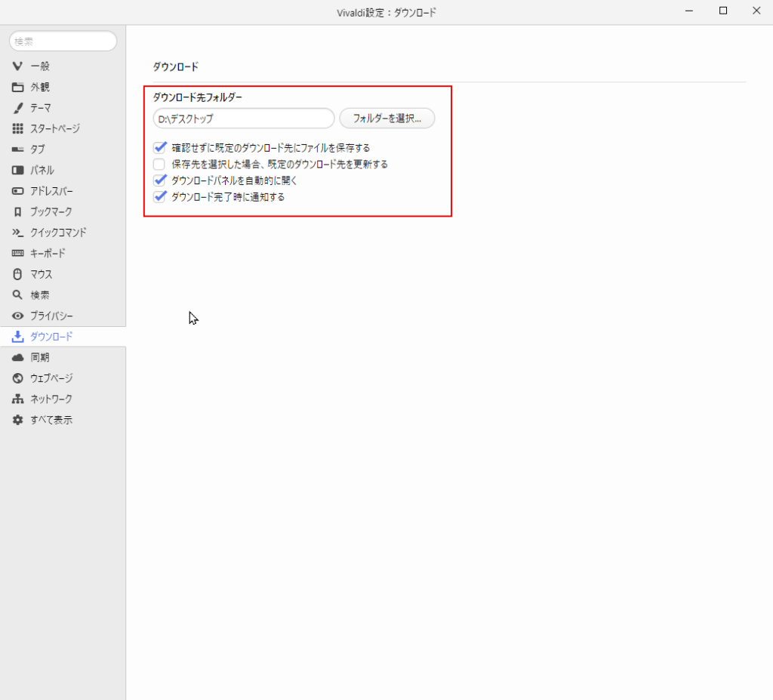Open ウェブページ settings label

tap(52, 378)
